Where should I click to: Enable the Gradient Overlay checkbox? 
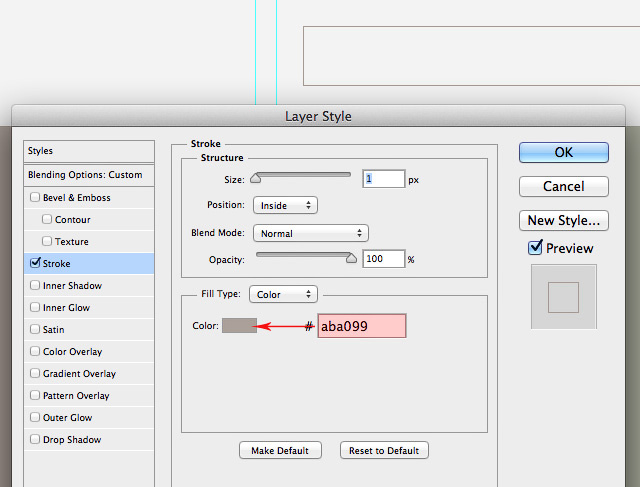tap(35, 374)
